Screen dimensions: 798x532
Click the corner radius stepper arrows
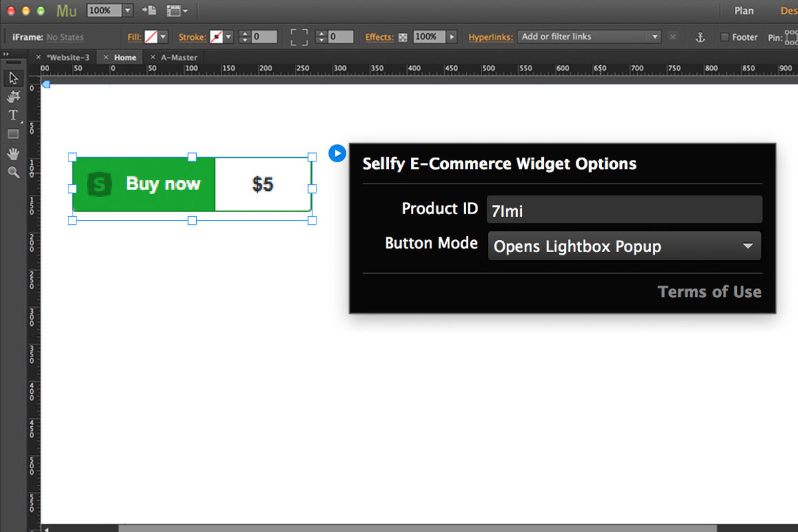pos(321,37)
